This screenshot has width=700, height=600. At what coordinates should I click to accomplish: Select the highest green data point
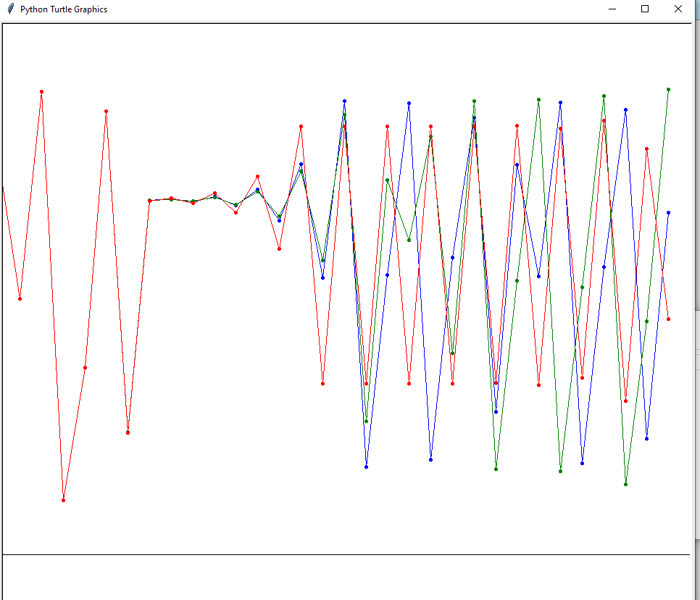click(x=668, y=90)
